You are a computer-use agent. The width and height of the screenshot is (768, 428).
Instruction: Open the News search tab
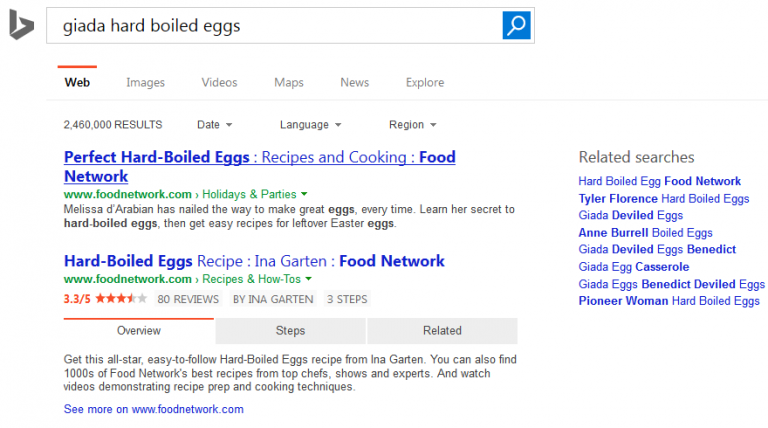tap(354, 83)
